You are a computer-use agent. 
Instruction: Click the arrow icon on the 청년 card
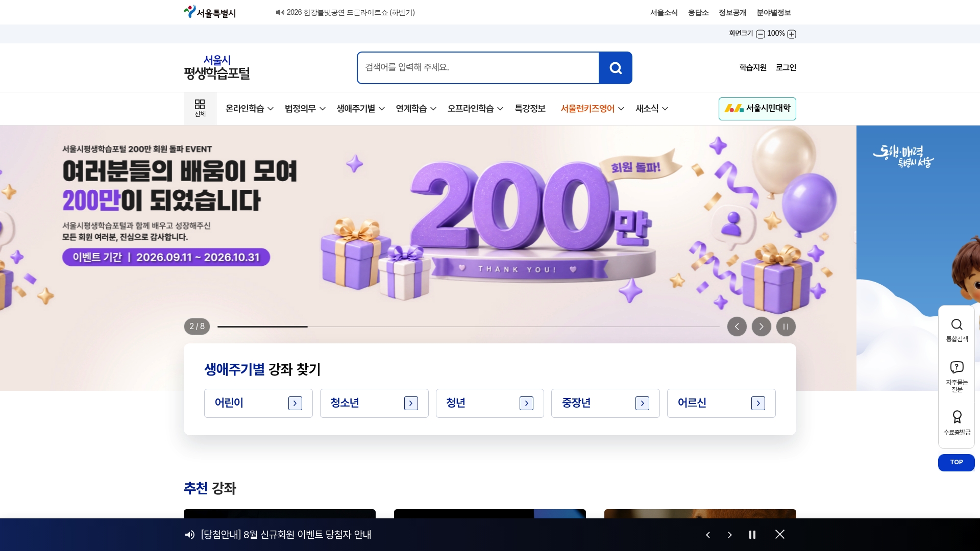point(526,404)
